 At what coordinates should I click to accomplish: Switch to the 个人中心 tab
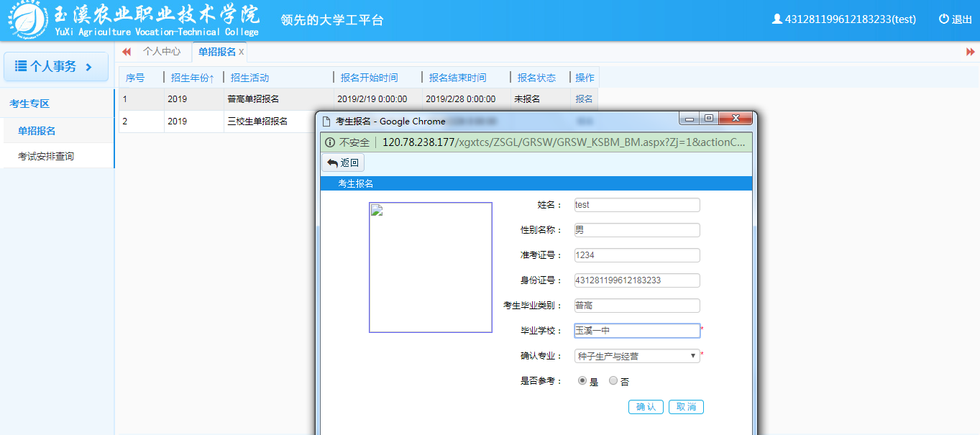(x=162, y=52)
